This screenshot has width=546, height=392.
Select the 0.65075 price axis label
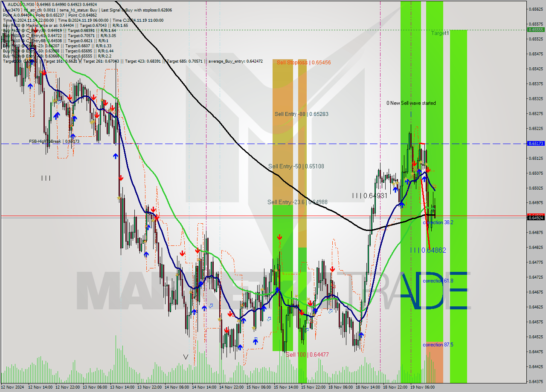[x=536, y=173]
